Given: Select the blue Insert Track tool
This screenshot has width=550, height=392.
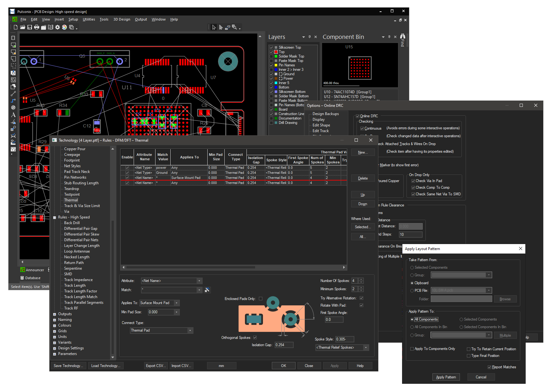Looking at the screenshot, I should (13, 101).
